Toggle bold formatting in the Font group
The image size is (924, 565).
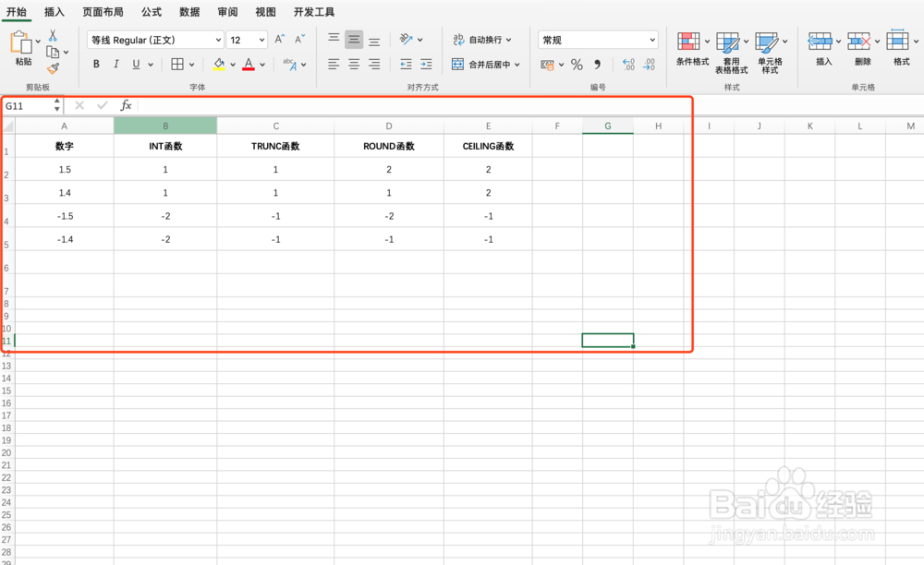click(x=95, y=64)
